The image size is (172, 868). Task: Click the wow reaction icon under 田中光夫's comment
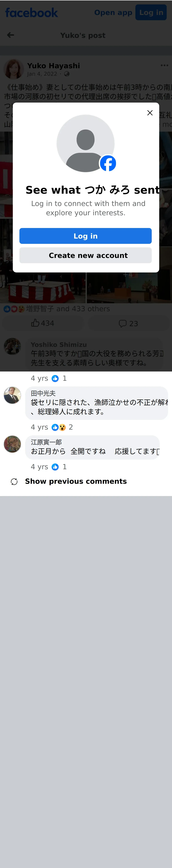coord(62,427)
